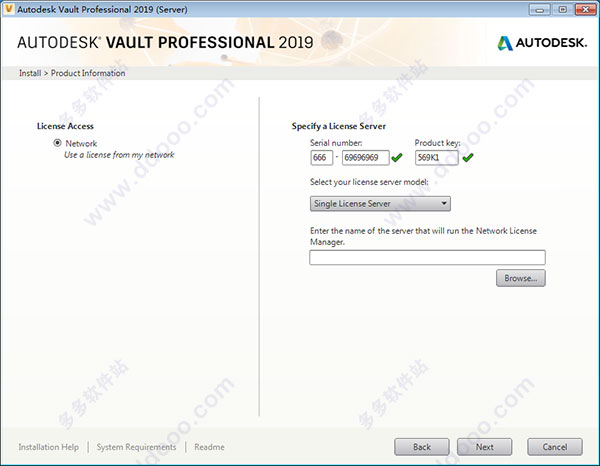Click the 'Use a license from my network' text

(x=119, y=155)
